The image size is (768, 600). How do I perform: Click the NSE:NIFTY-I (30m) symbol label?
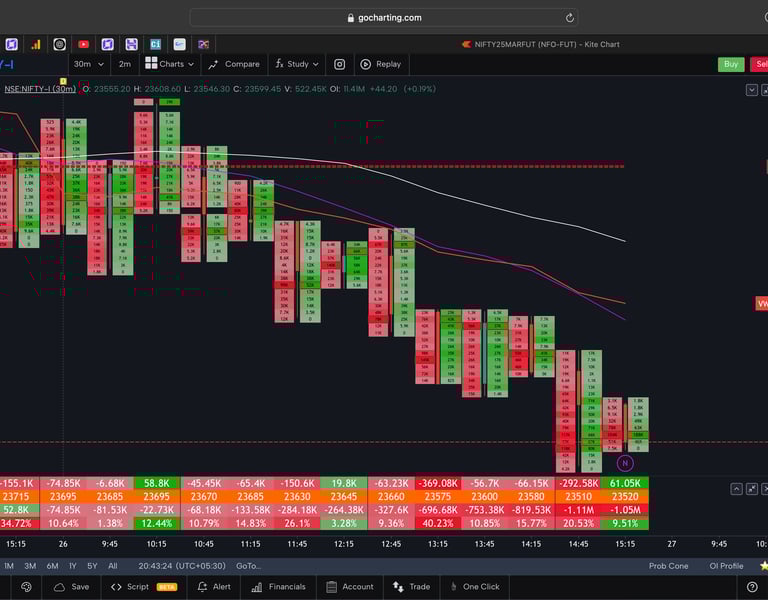click(x=40, y=89)
